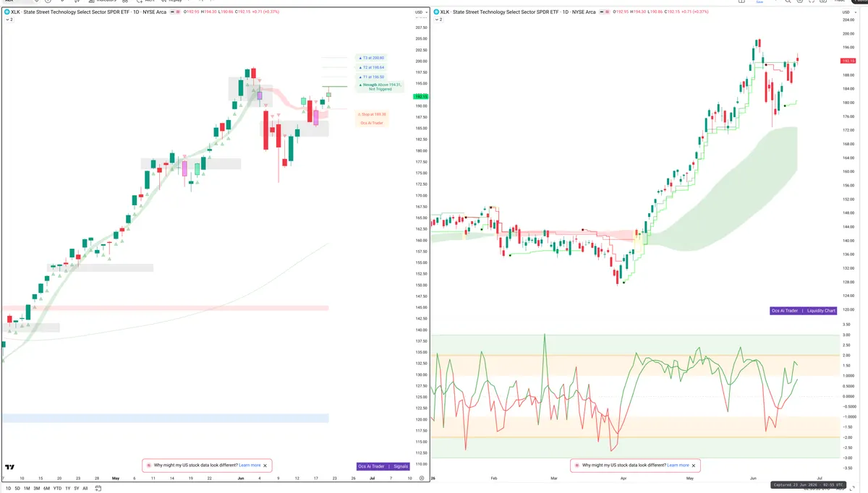Switch chart range to 3M
The image size is (868, 493).
(x=37, y=488)
